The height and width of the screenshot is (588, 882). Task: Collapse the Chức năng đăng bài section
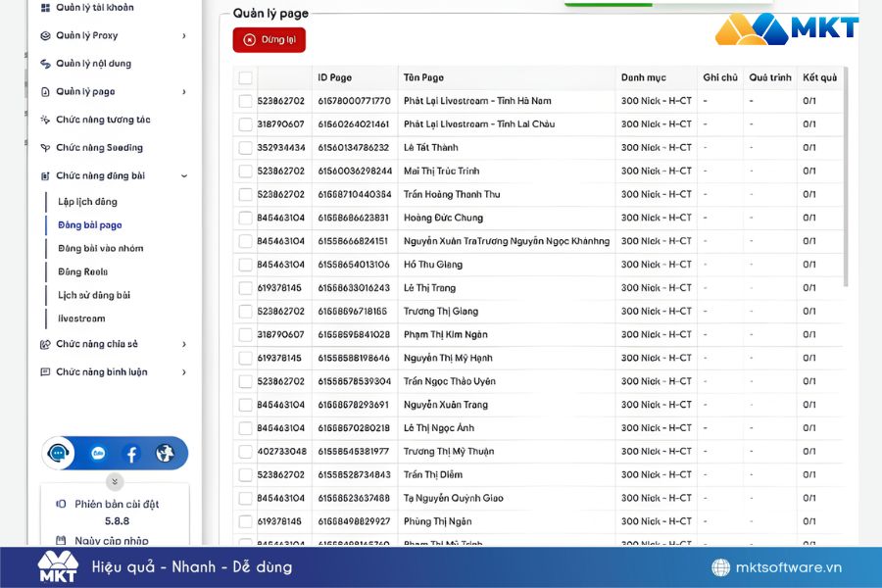tap(184, 176)
